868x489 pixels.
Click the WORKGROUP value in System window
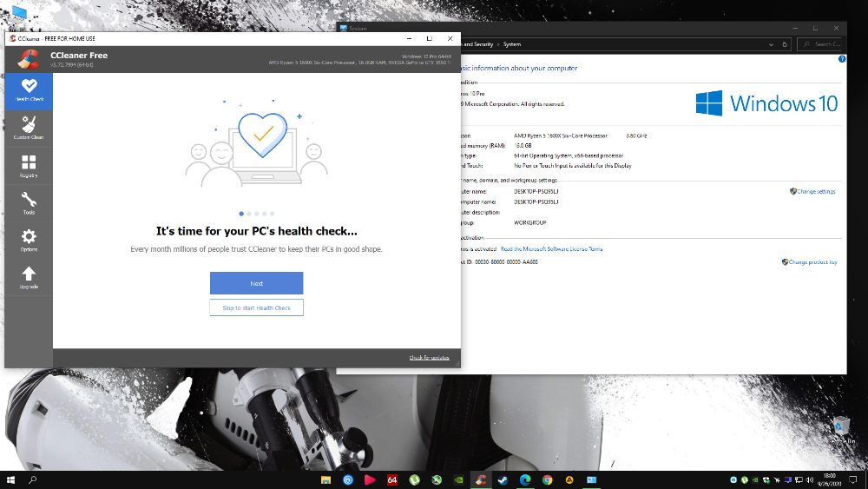(529, 222)
